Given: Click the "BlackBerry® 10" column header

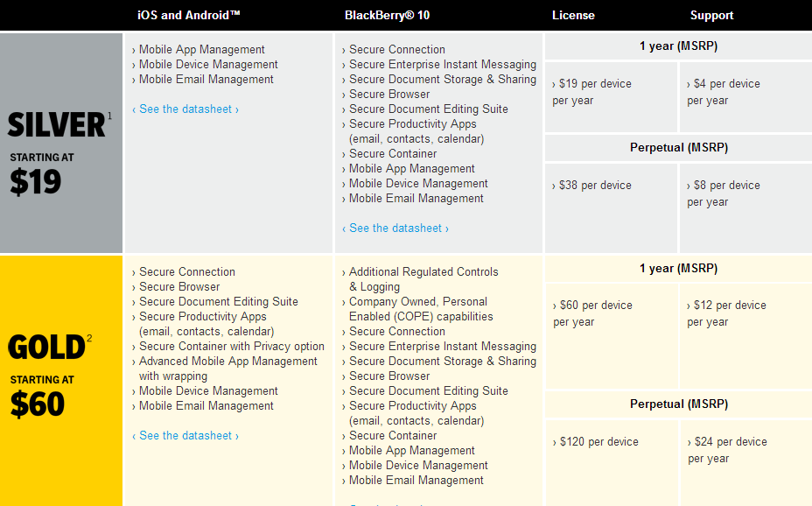Looking at the screenshot, I should (388, 16).
